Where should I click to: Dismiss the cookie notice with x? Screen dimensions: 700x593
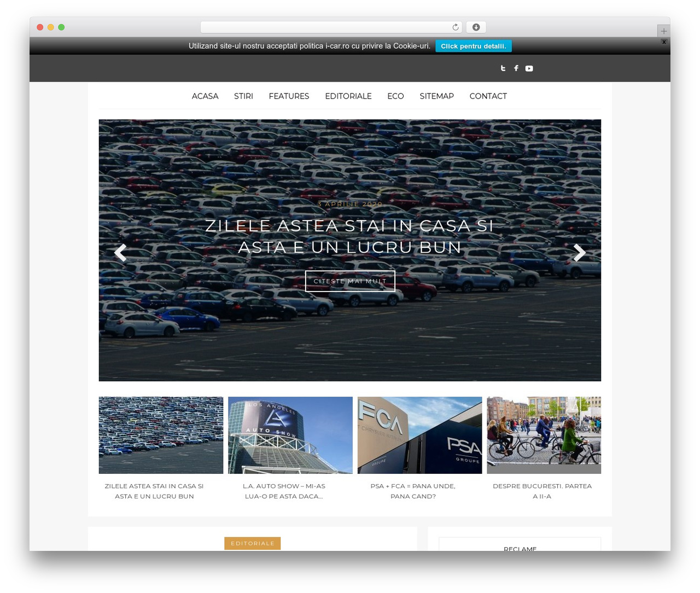[x=664, y=42]
